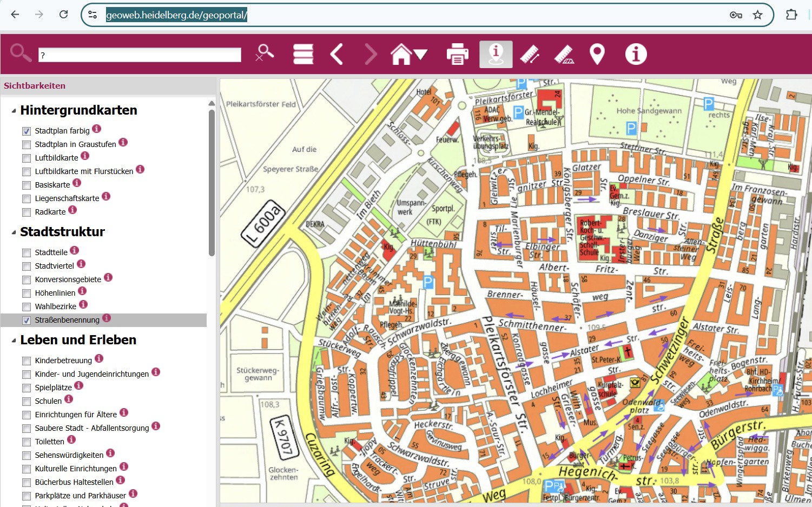The image size is (812, 507).
Task: Click the Radkarte layer label
Action: 50,212
